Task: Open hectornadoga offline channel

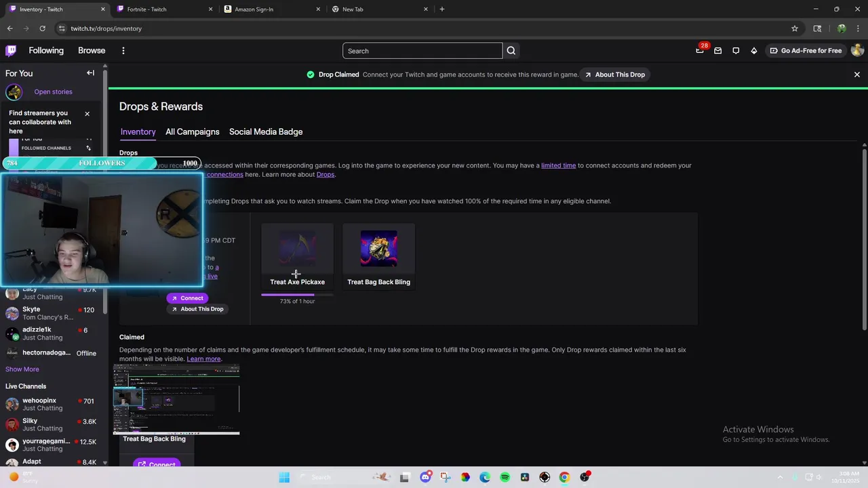Action: point(53,353)
